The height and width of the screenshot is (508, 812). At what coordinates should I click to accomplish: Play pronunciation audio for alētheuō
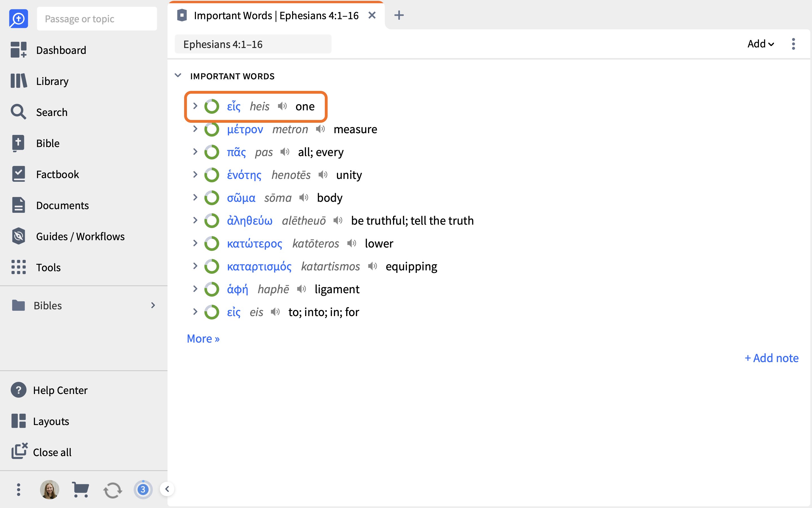tap(337, 220)
